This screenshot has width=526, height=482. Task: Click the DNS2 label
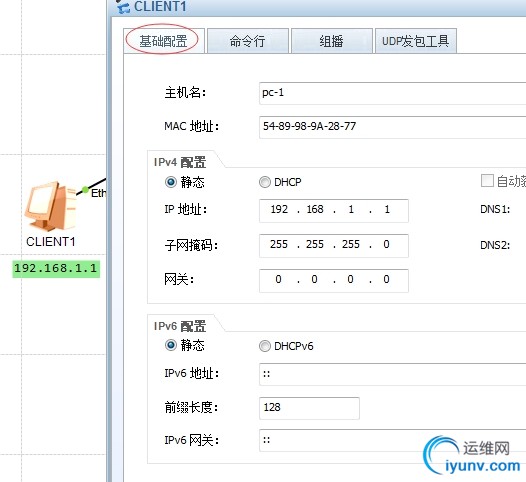pos(495,245)
